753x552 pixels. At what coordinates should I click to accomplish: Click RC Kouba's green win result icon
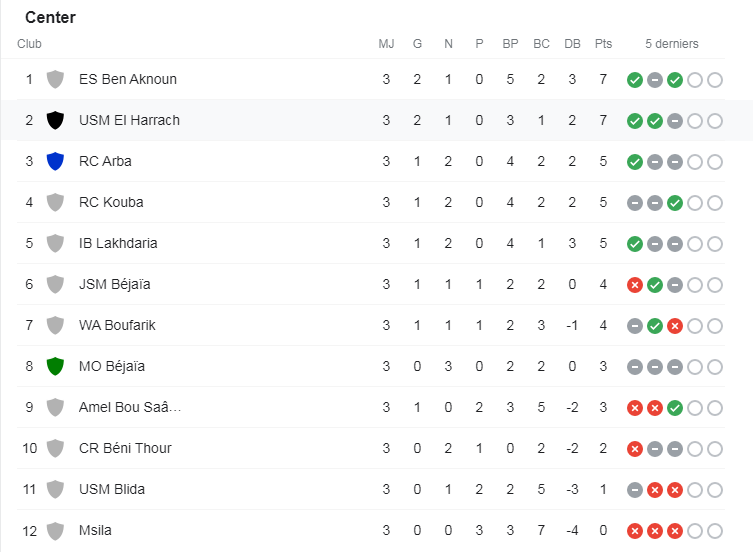pos(674,203)
